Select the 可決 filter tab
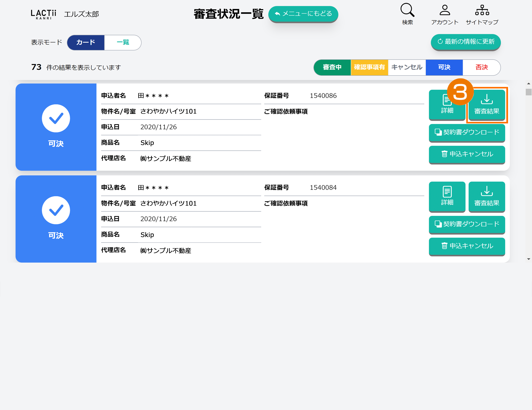Viewport: 532px width, 410px height. [444, 67]
